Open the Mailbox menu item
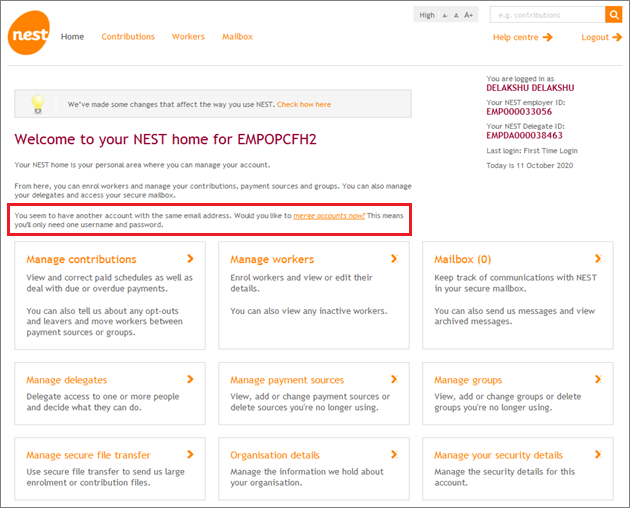This screenshot has width=630, height=508. point(237,37)
